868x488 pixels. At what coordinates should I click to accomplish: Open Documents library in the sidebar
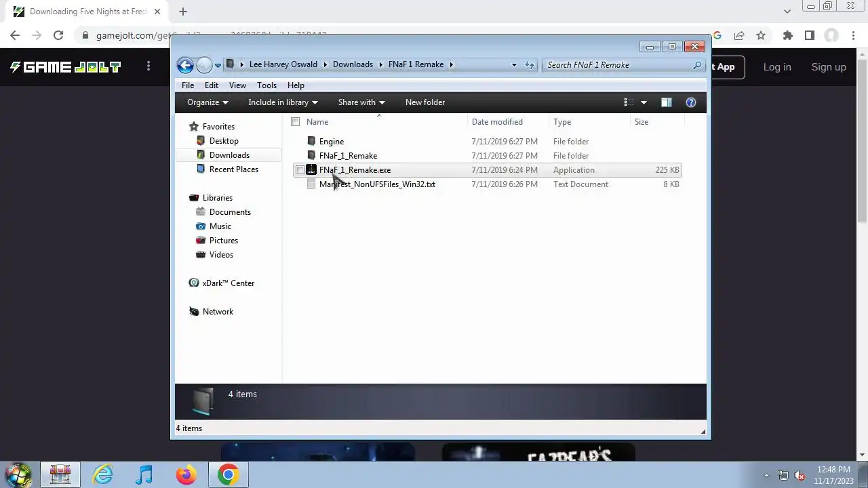pos(230,212)
